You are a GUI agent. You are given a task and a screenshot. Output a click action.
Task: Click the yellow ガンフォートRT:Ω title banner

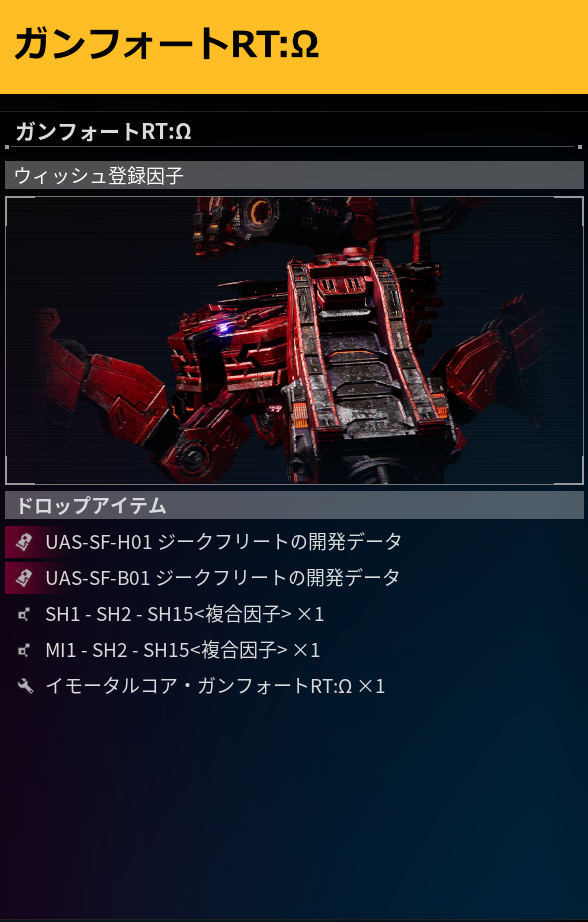[x=294, y=47]
